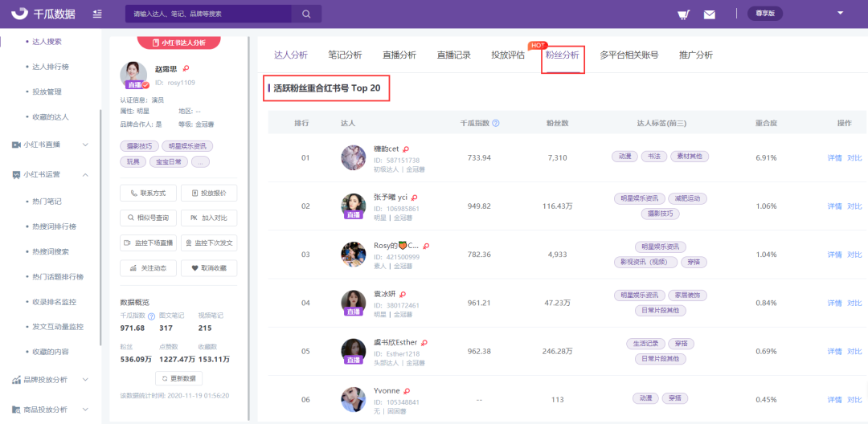868x424 pixels.
Task: Click PK 加入对比 button
Action: coord(209,218)
